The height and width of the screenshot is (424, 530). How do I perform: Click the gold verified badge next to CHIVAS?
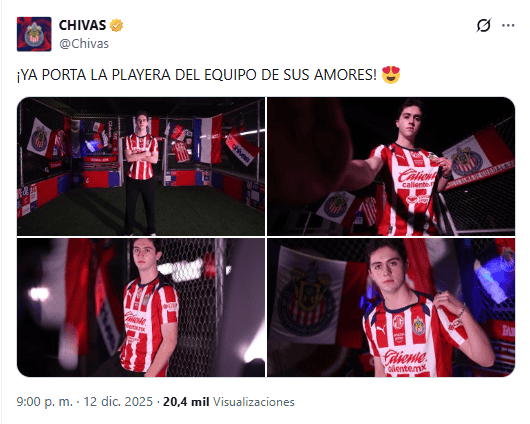117,25
